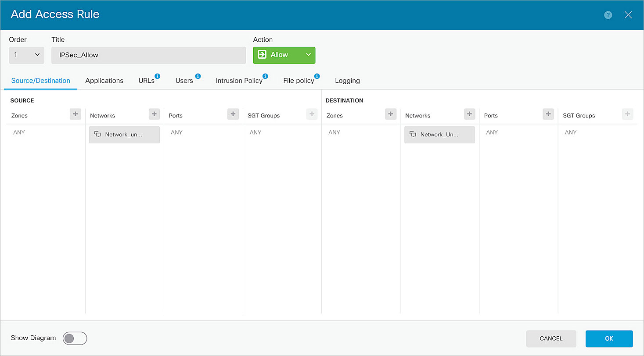Add a source network using the plus icon
The width and height of the screenshot is (644, 356).
[x=154, y=114]
